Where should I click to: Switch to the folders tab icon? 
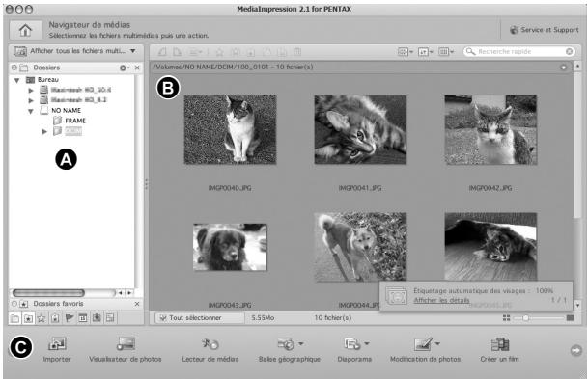15,318
